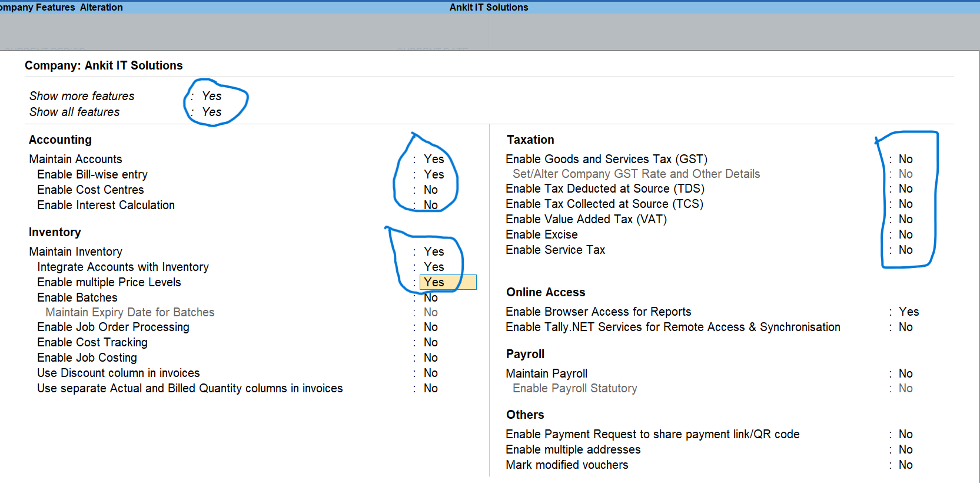The height and width of the screenshot is (483, 980).
Task: Click the Ankit IT Solutions title bar
Action: point(489,7)
